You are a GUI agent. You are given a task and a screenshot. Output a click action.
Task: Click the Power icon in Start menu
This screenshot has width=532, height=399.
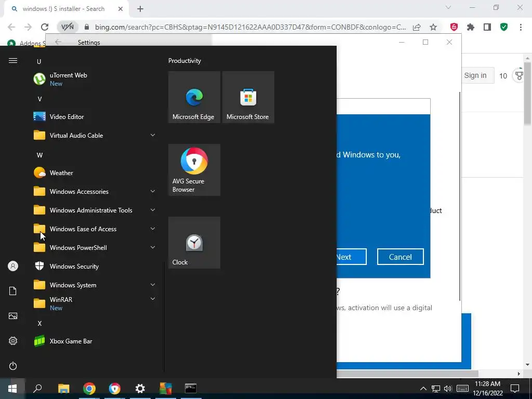click(13, 366)
